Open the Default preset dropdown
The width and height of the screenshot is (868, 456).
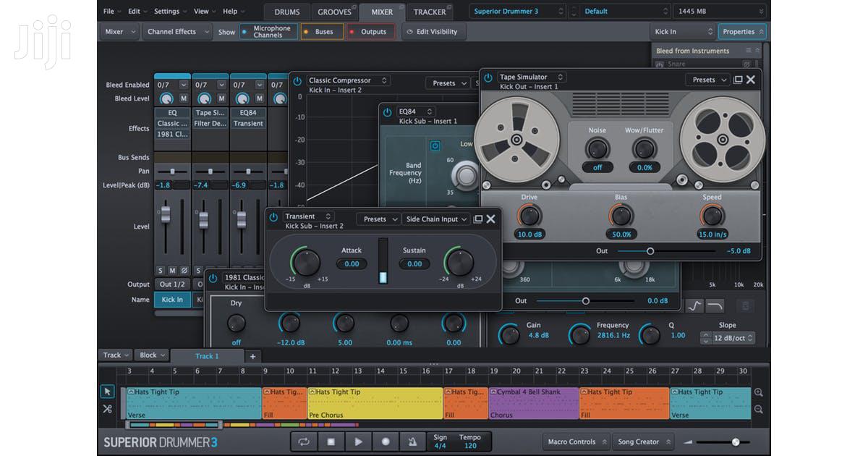coord(626,12)
